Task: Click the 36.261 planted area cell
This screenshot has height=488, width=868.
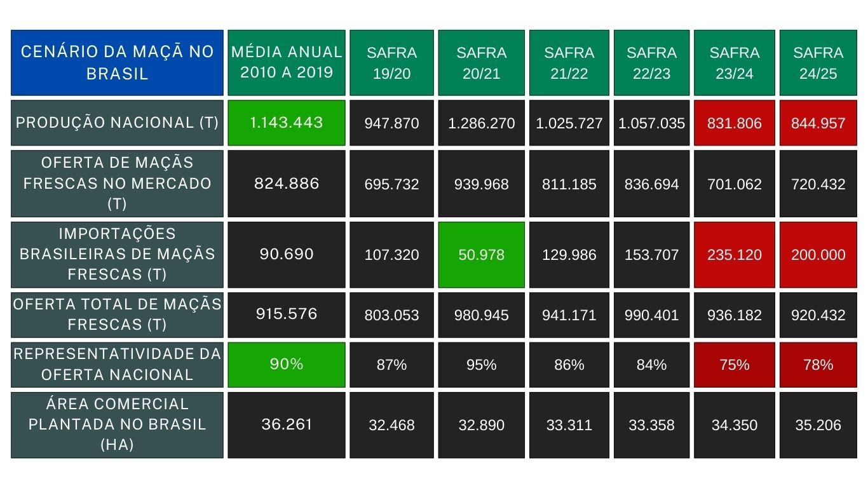Action: click(x=287, y=424)
